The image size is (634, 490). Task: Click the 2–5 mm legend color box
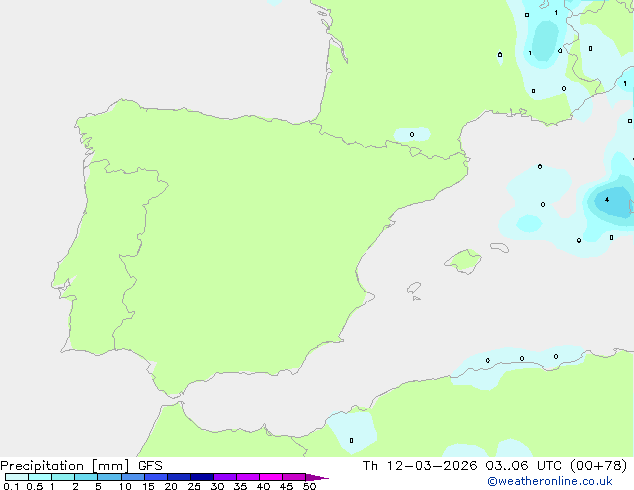86,477
